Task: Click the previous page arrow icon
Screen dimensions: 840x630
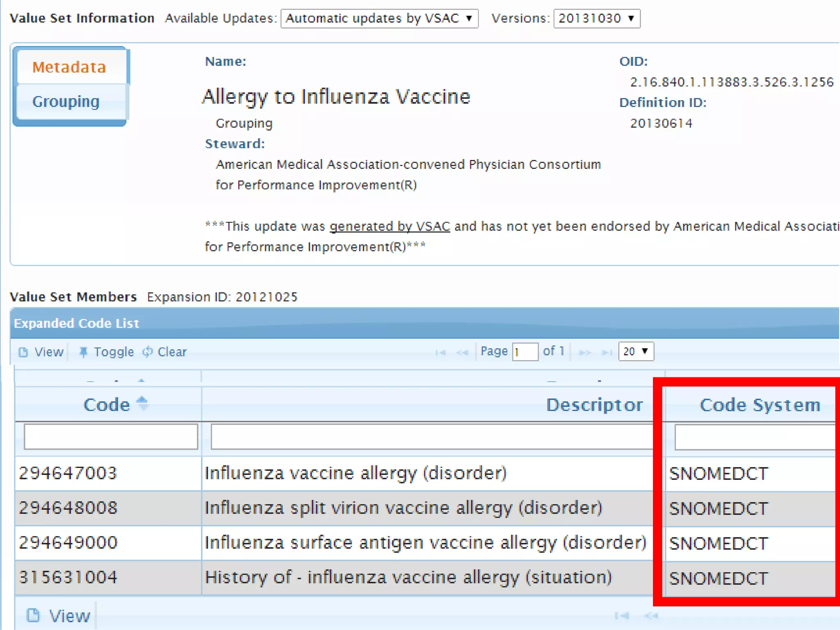Action: tap(462, 352)
